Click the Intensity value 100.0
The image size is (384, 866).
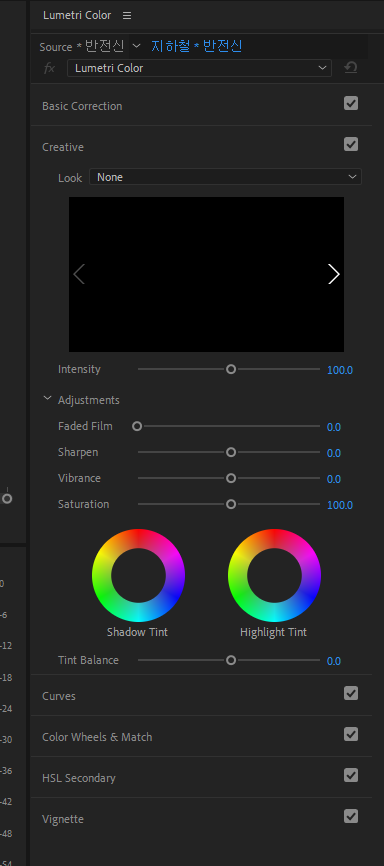(340, 370)
